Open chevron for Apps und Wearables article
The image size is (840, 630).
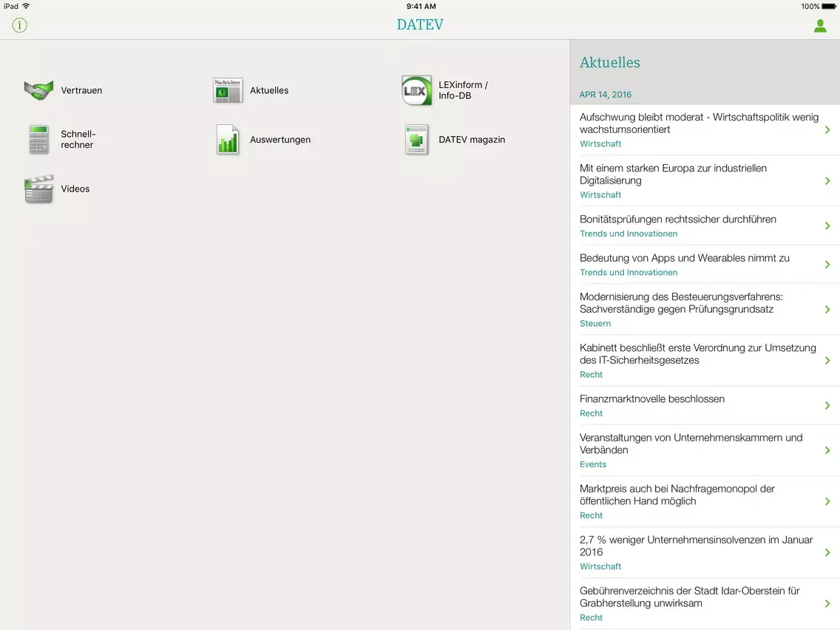tap(827, 265)
